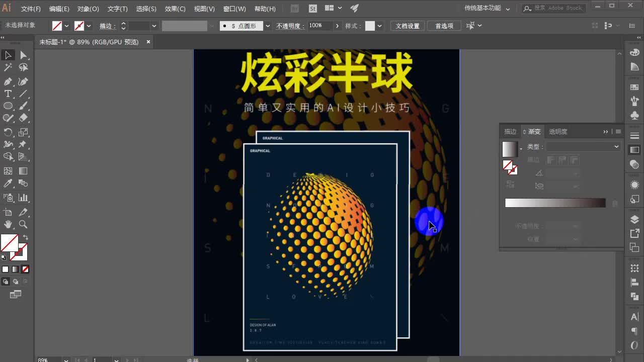Select the Symbol Sprayer tool
This screenshot has height=362, width=644.
[x=8, y=198]
